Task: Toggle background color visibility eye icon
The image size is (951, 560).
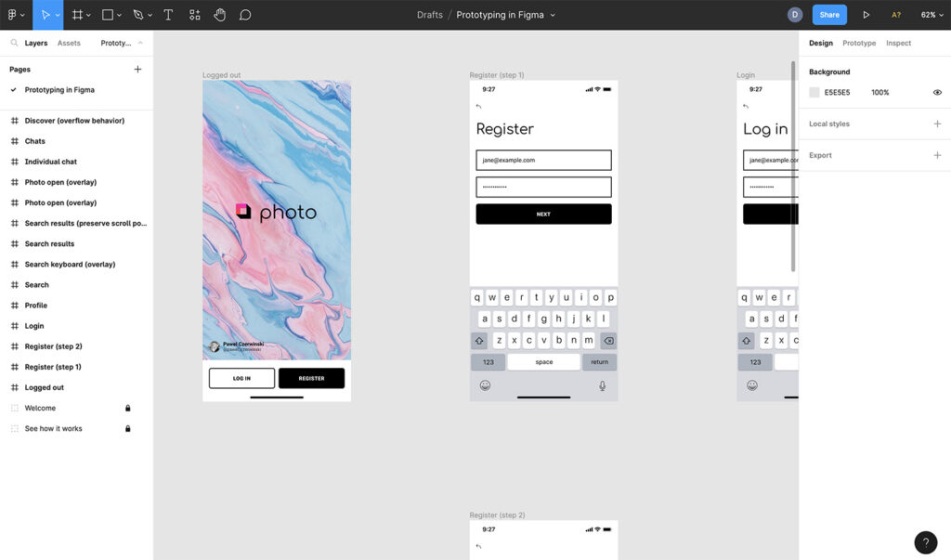Action: (937, 93)
